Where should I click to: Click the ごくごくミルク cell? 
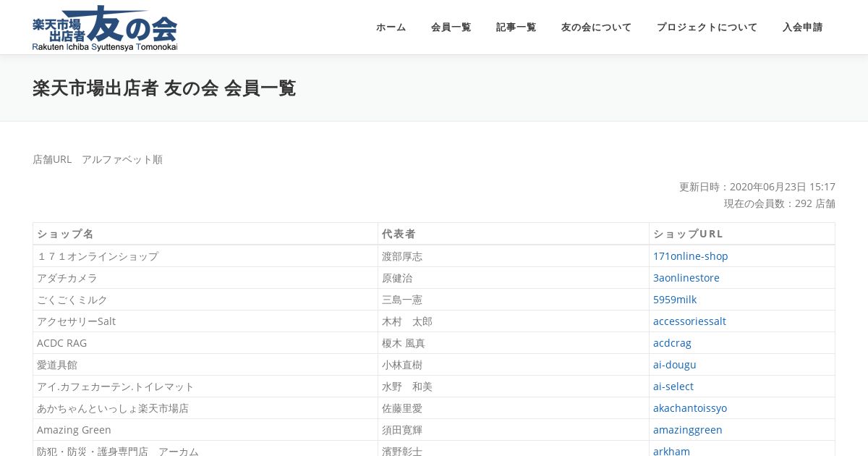point(205,300)
